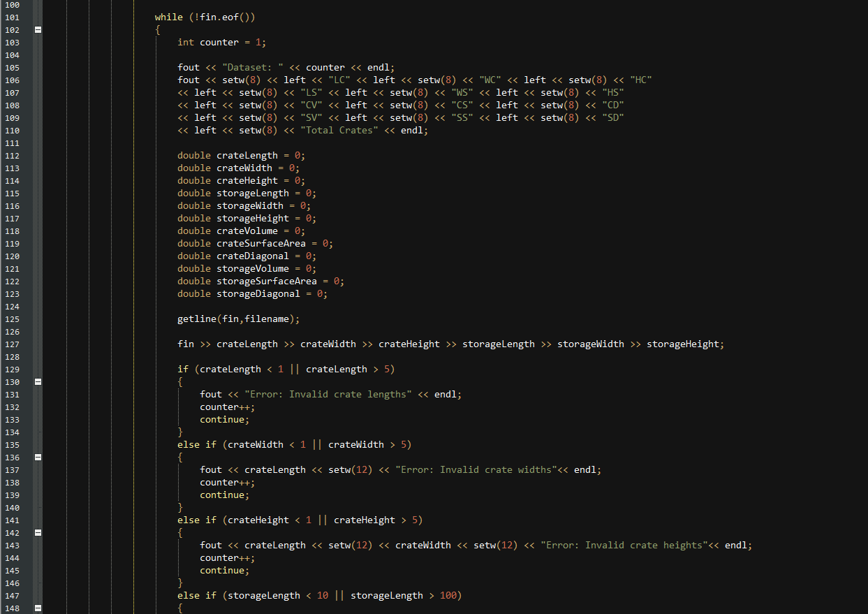Viewport: 868px width, 614px height.
Task: Place cursor inside crateVolume declaration
Action: [x=246, y=231]
